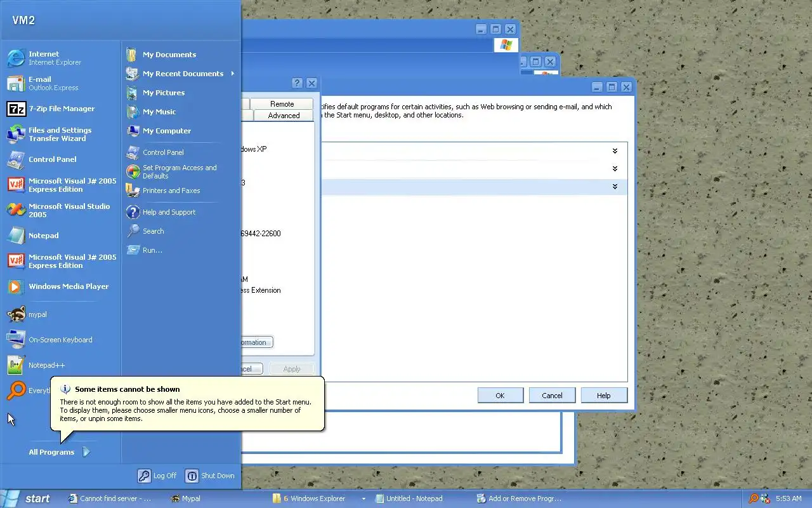Click Shut Down button
The width and height of the screenshot is (812, 508).
tap(210, 476)
